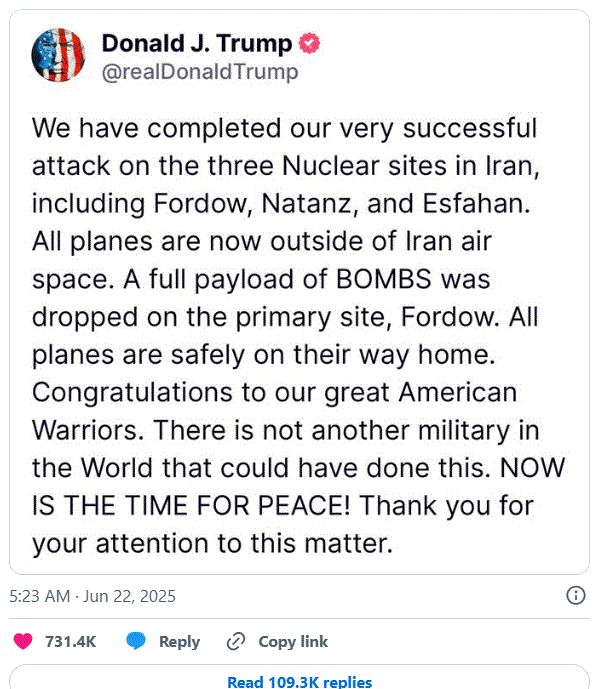Open the flag-themed profile avatar
Viewport: 600px width, 689px height.
click(58, 55)
